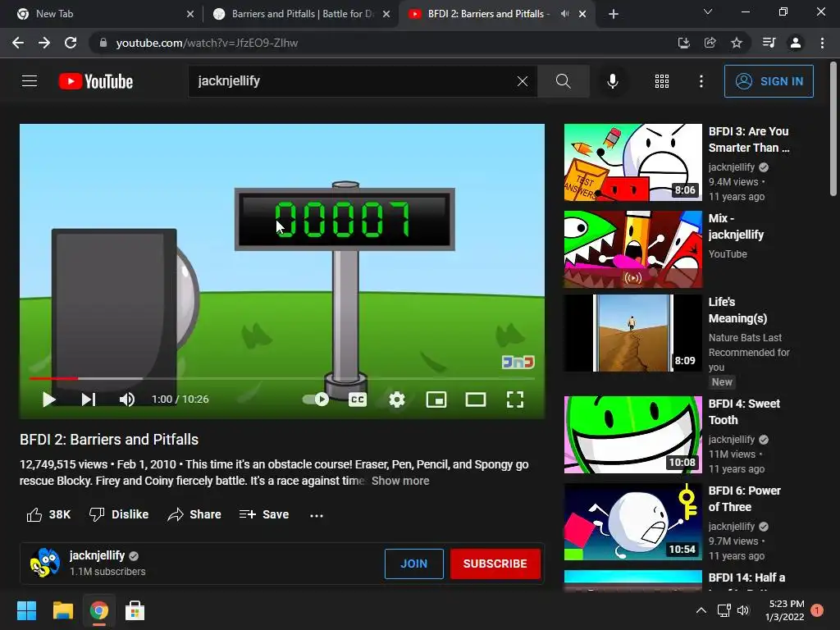Screen dimensions: 840x630
Task: Click the address bar URL
Action: (207, 43)
